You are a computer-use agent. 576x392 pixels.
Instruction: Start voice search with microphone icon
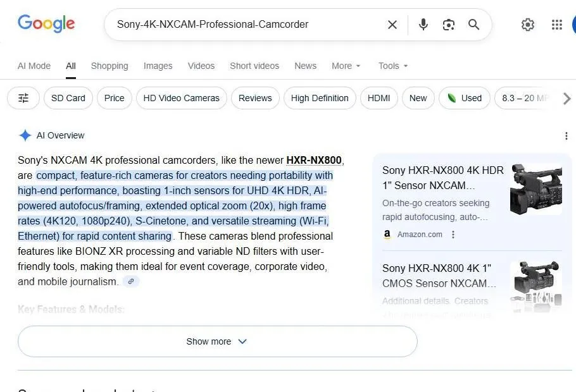(423, 25)
